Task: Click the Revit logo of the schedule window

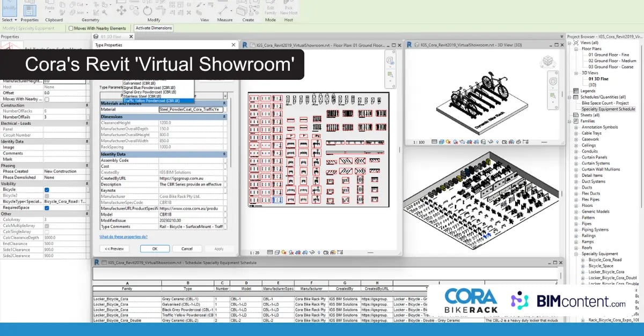Action: click(97, 263)
